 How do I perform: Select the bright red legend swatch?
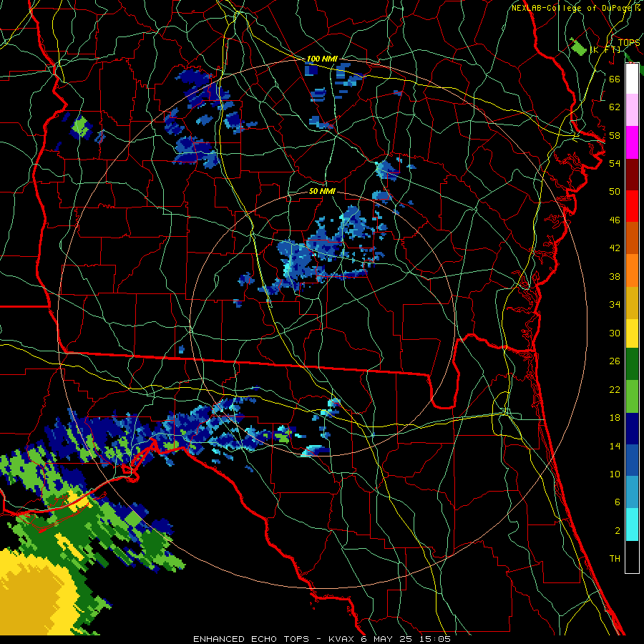coord(632,206)
